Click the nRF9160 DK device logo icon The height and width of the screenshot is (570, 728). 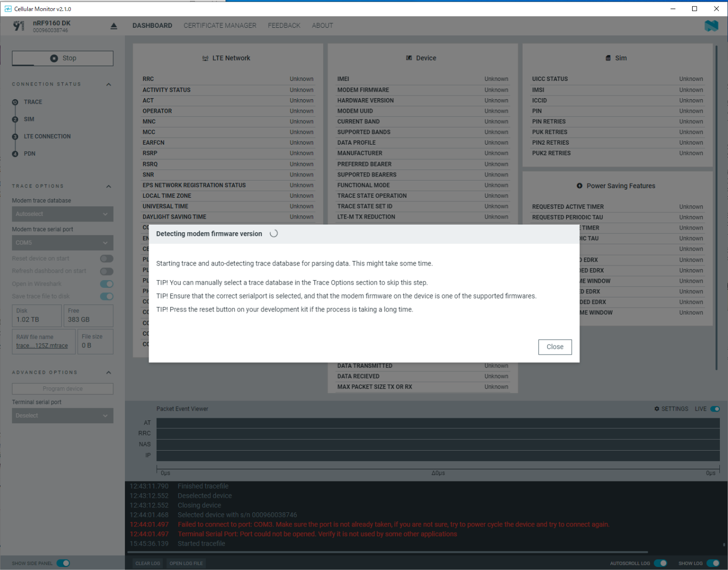[x=19, y=26]
